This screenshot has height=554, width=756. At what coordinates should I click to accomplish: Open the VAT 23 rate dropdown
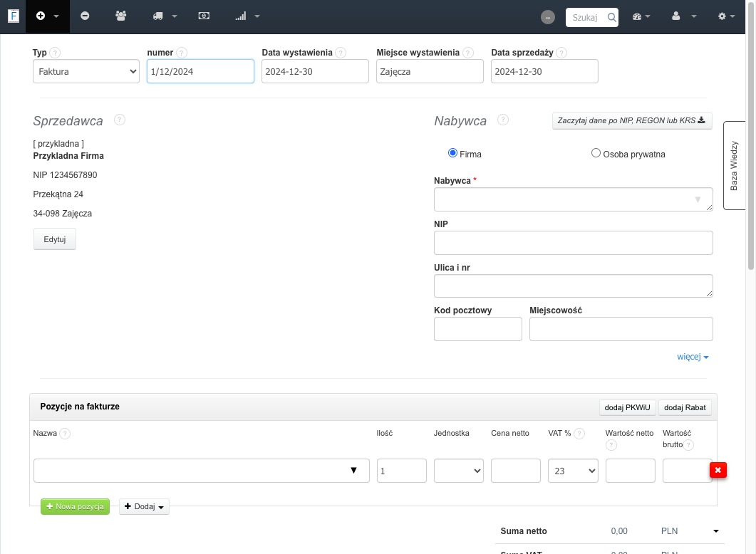coord(573,471)
